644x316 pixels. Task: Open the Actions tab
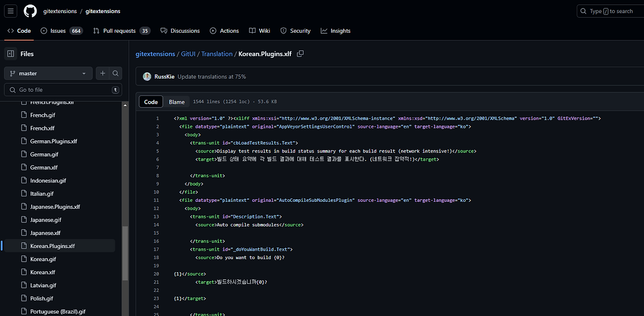point(224,31)
